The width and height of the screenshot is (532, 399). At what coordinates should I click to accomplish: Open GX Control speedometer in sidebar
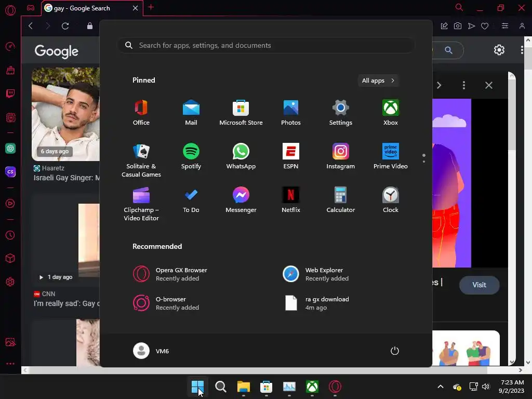pos(10,46)
